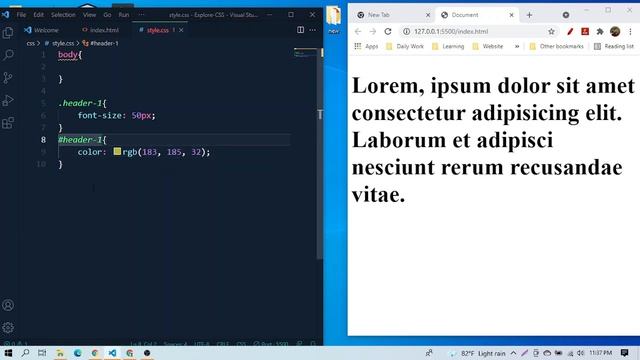
Task: Split the VS Code editor to the right
Action: coord(300,30)
